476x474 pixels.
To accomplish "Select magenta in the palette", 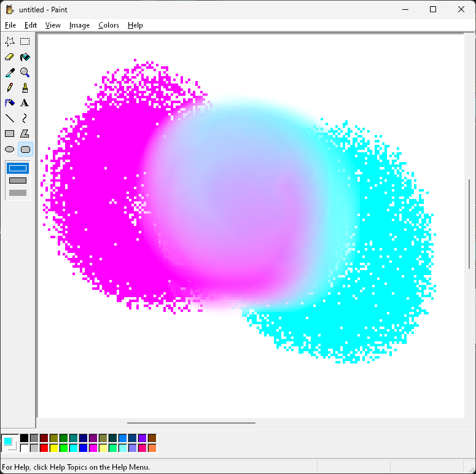I will [93, 448].
